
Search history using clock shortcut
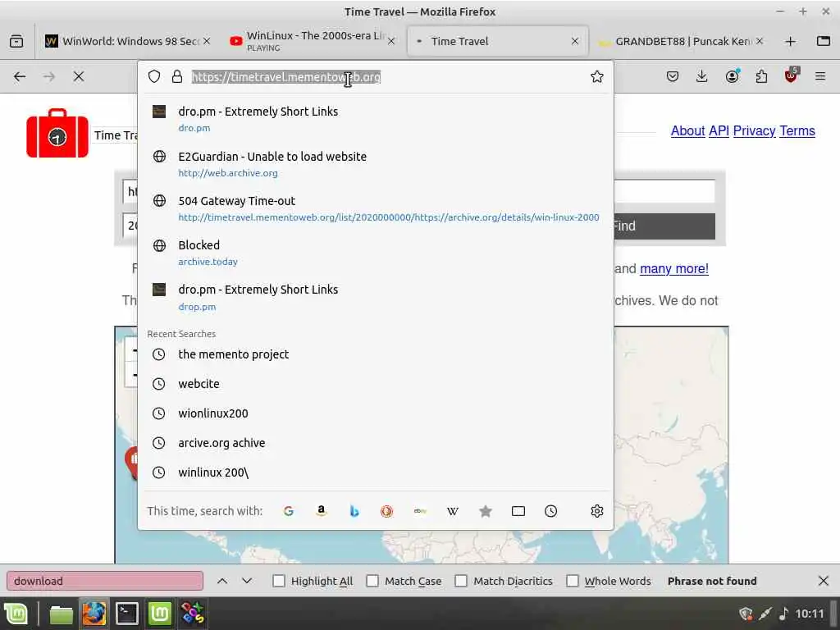tap(550, 511)
